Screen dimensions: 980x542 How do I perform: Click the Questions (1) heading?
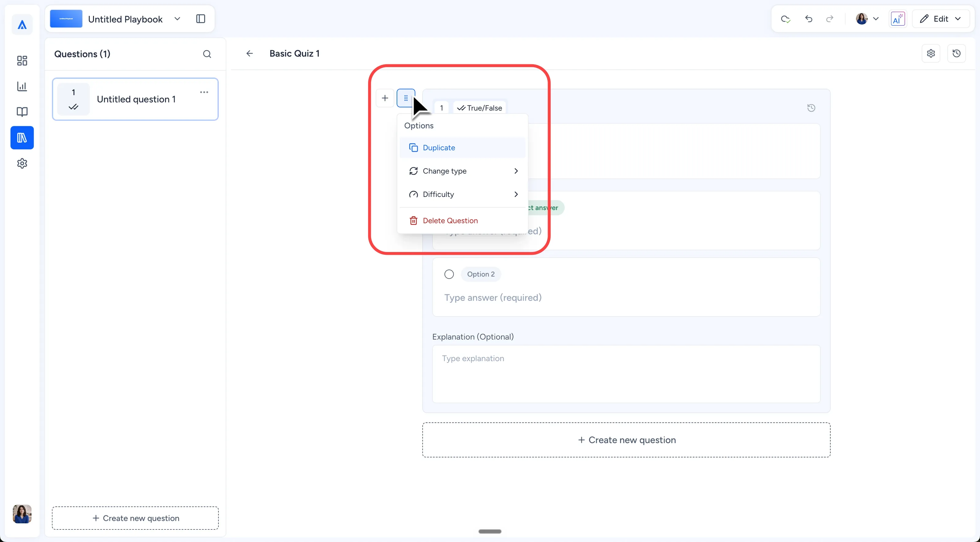click(82, 54)
